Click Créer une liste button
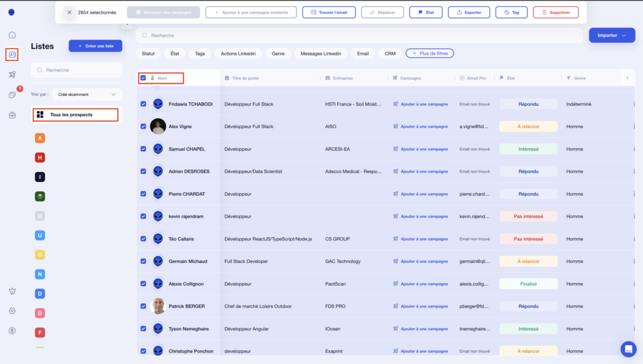643x364 pixels. pyautogui.click(x=95, y=46)
